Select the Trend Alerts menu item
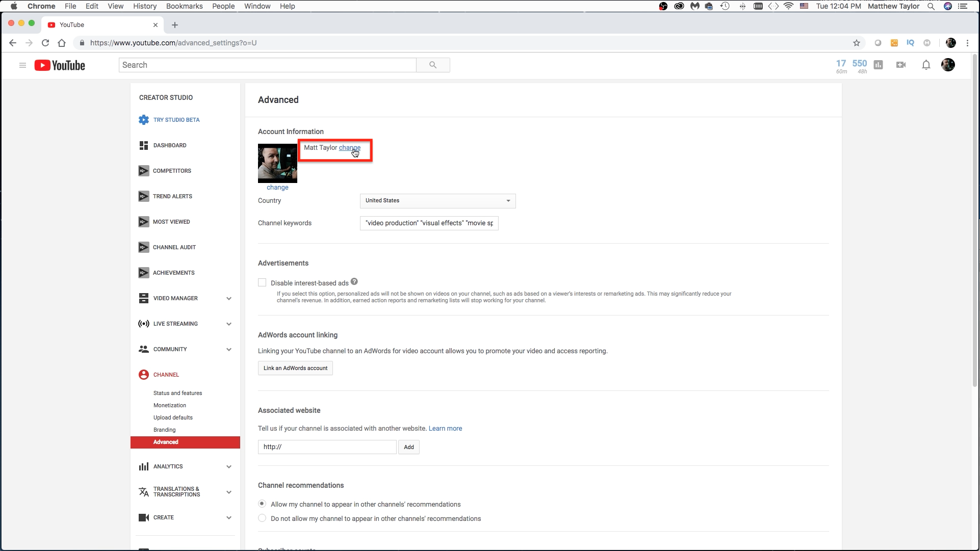The width and height of the screenshot is (980, 551). coord(172,196)
